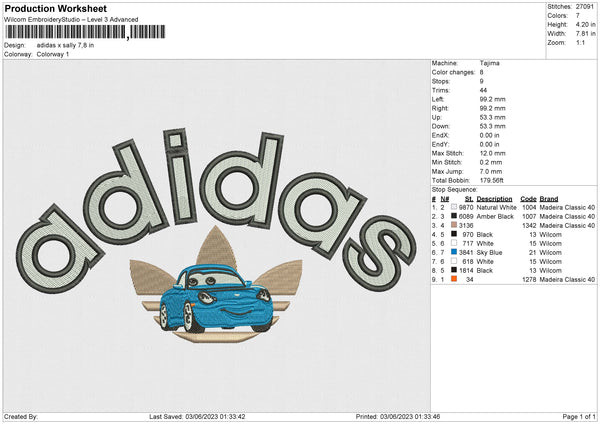Click the Left value 99.2 mm
Viewport: 600px width, 424px height.
[x=492, y=99]
